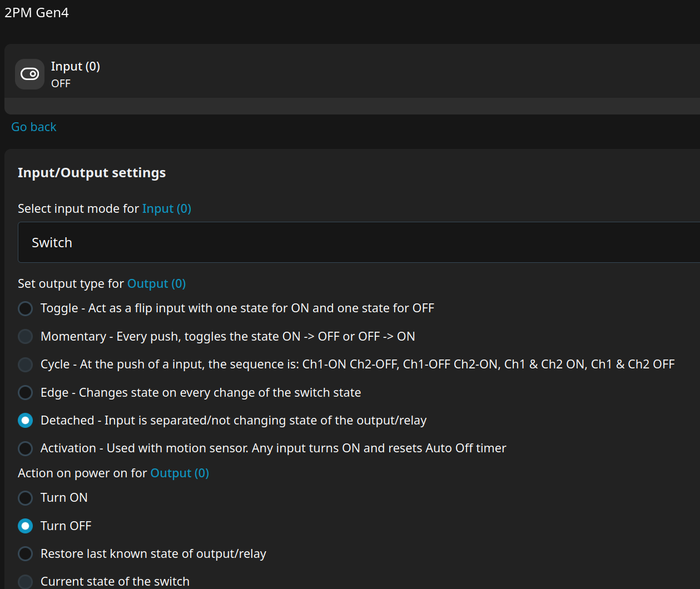700x589 pixels.
Task: Select Turn OFF power-on action
Action: [x=26, y=526]
